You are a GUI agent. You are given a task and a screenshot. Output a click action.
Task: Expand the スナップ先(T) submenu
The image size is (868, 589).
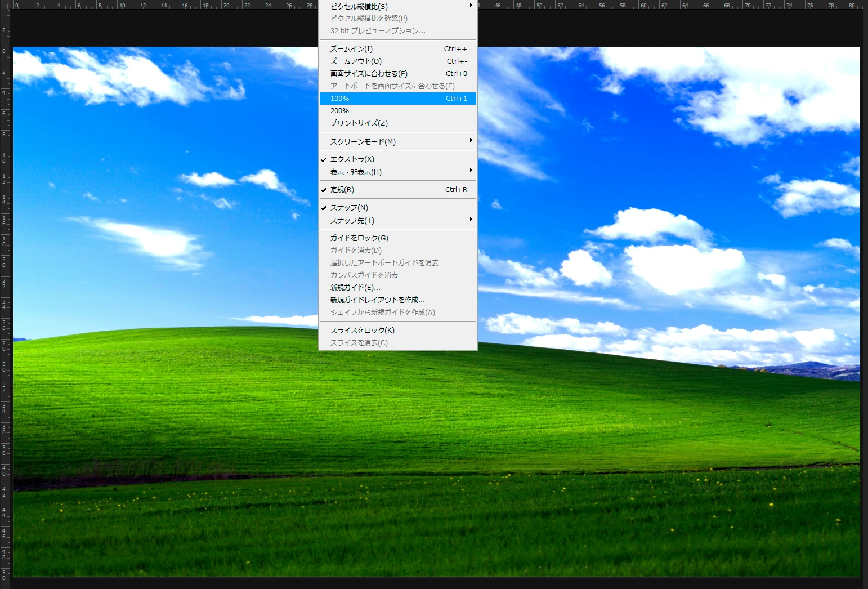coord(398,220)
